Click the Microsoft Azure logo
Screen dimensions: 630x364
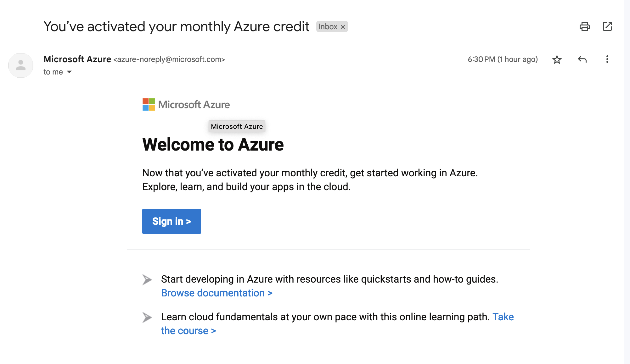185,104
